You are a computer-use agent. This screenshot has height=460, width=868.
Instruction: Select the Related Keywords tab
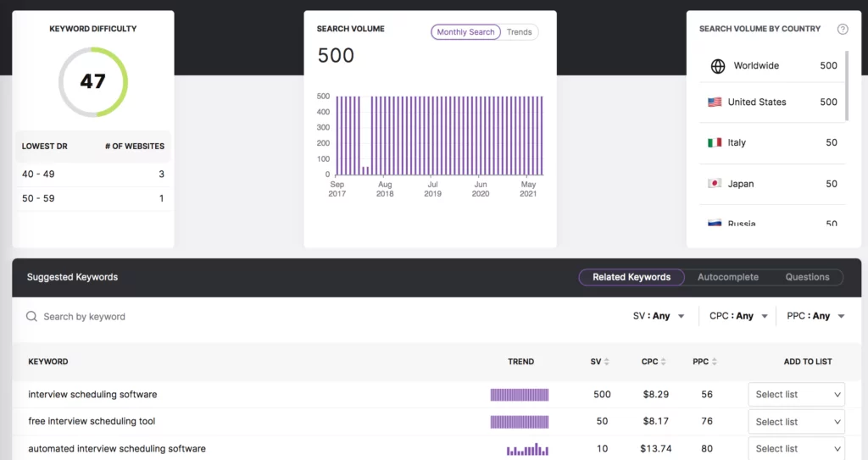tap(632, 277)
